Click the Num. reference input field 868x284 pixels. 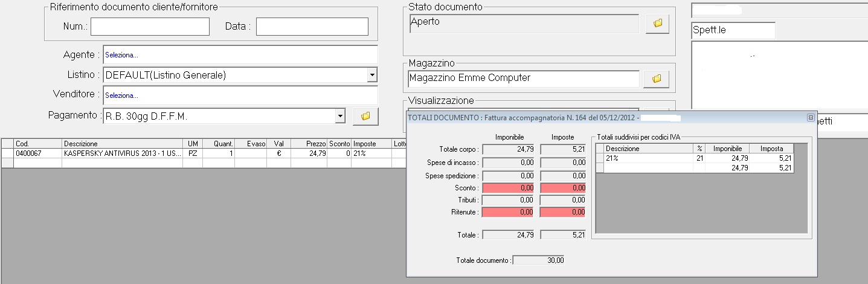coord(150,27)
